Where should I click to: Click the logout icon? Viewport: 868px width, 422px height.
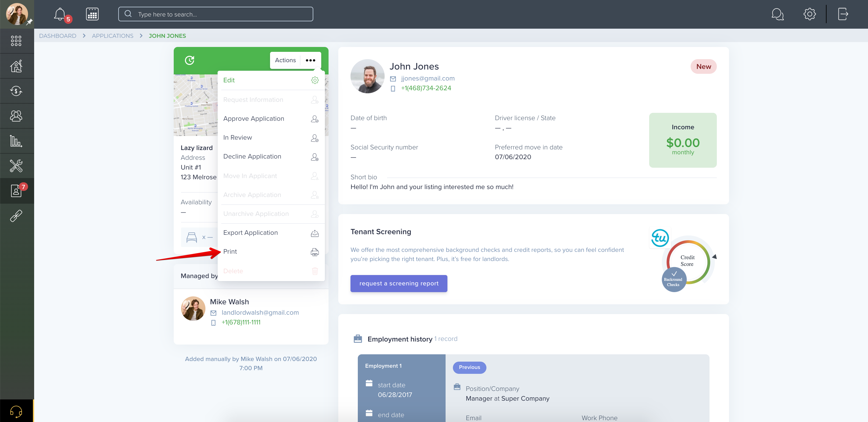coord(843,14)
